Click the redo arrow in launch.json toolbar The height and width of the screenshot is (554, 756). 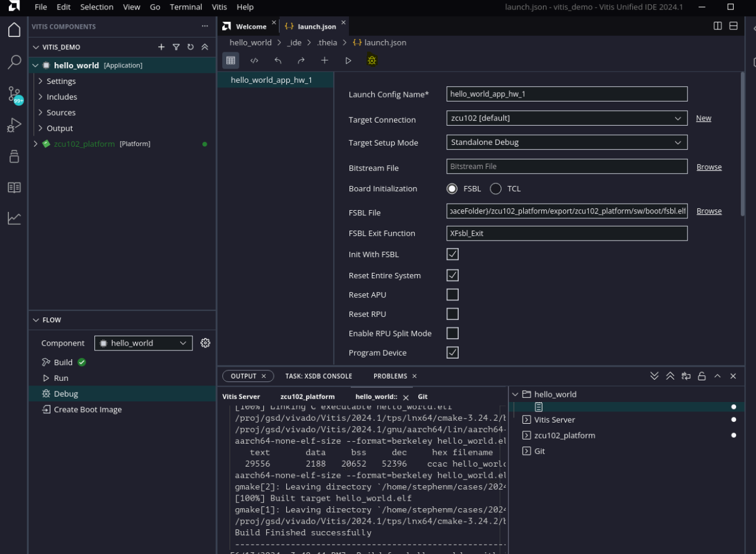[301, 60]
